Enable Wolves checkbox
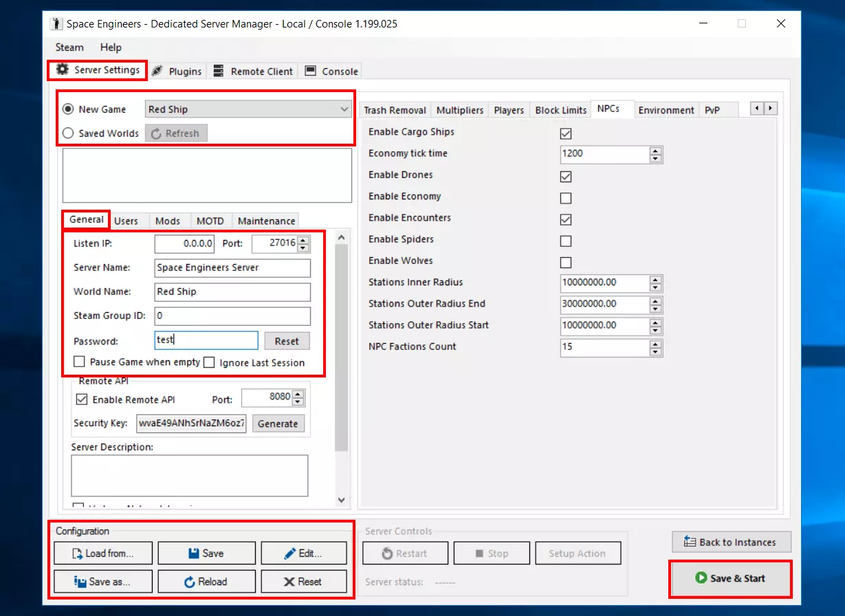 [x=566, y=263]
